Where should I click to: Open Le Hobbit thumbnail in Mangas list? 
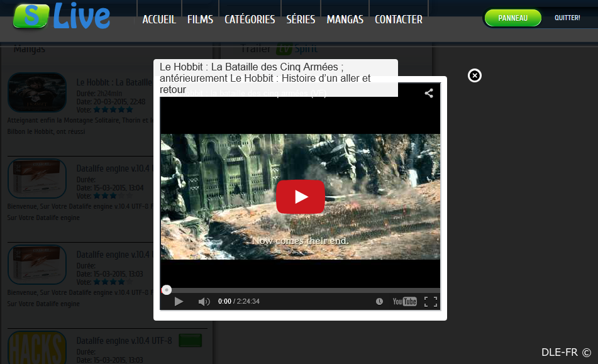pyautogui.click(x=37, y=92)
